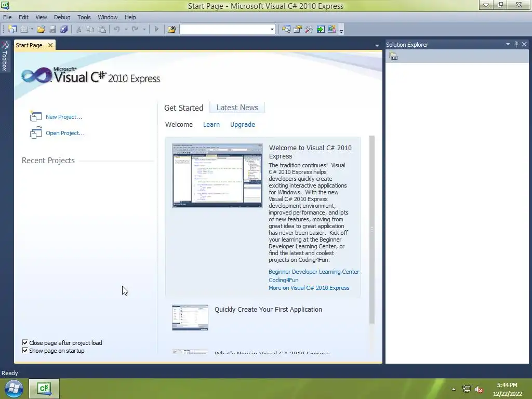
Task: Toggle Close page after project load checkbox
Action: tap(25, 342)
